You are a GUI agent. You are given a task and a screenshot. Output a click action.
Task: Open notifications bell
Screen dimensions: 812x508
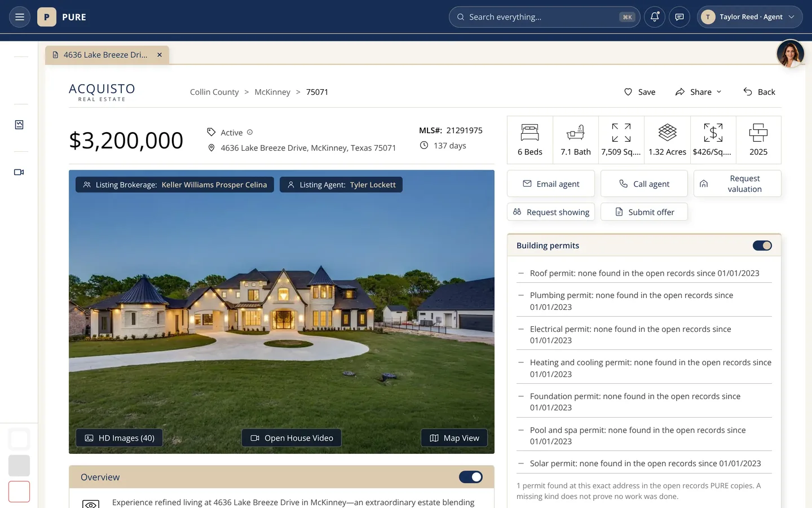click(655, 17)
